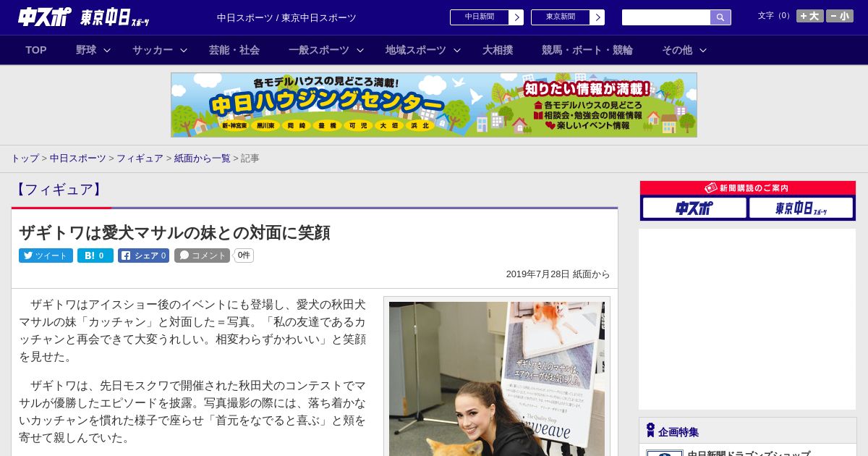Click the 【フィギュア】 category heading
868x456 pixels.
tap(59, 190)
